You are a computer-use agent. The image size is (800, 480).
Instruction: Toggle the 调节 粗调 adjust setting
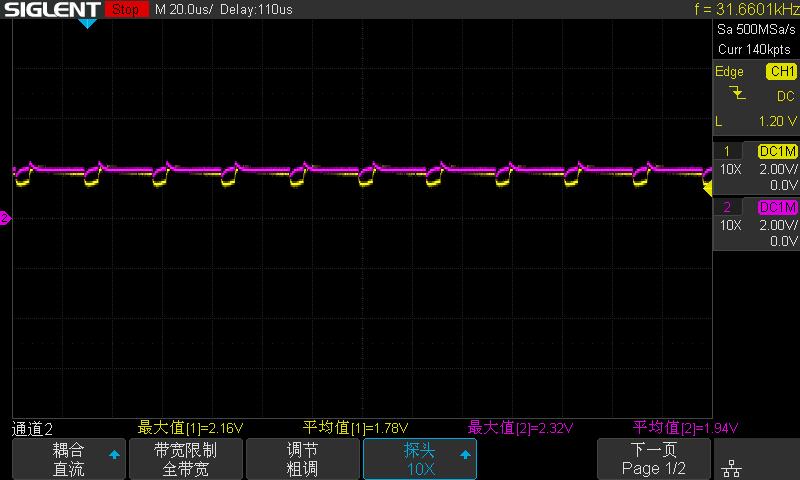[303, 459]
